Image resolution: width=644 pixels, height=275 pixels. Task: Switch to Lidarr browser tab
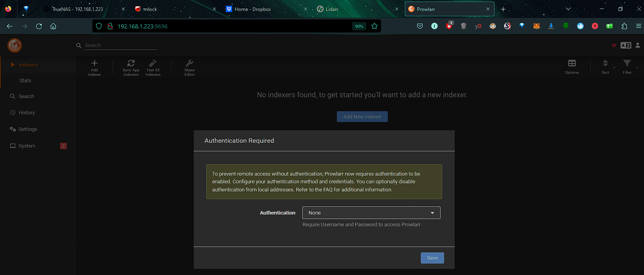point(358,9)
